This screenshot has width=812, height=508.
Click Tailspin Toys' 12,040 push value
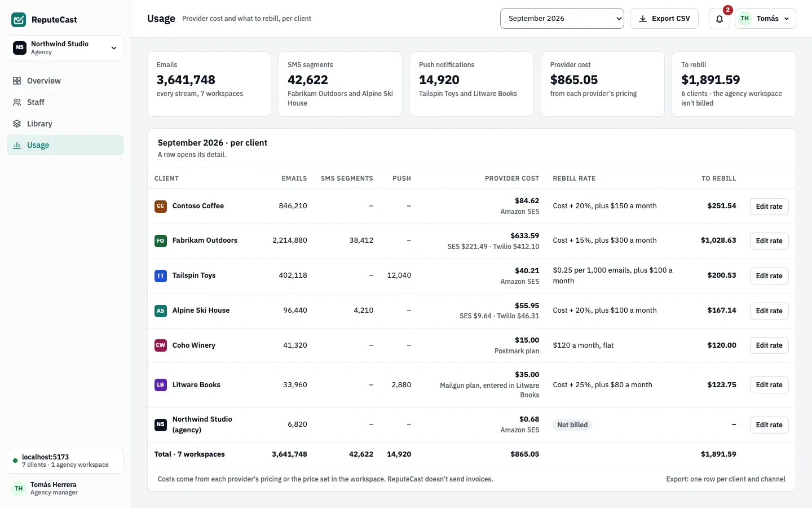399,275
